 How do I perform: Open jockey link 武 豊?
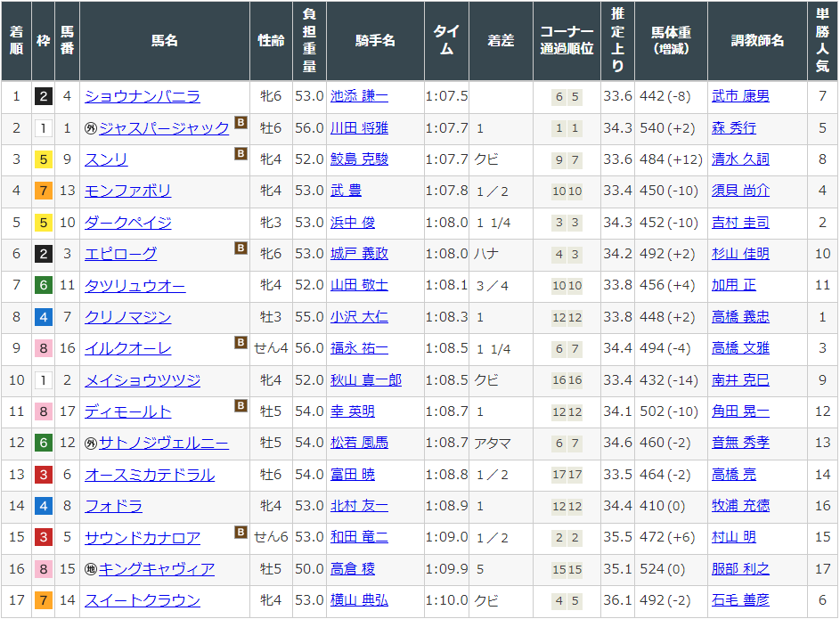coord(346,191)
